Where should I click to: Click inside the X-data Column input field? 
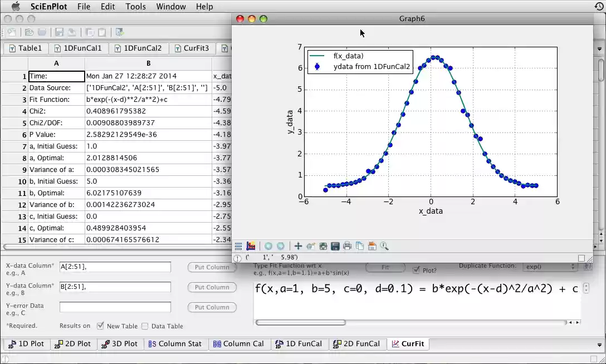point(115,267)
